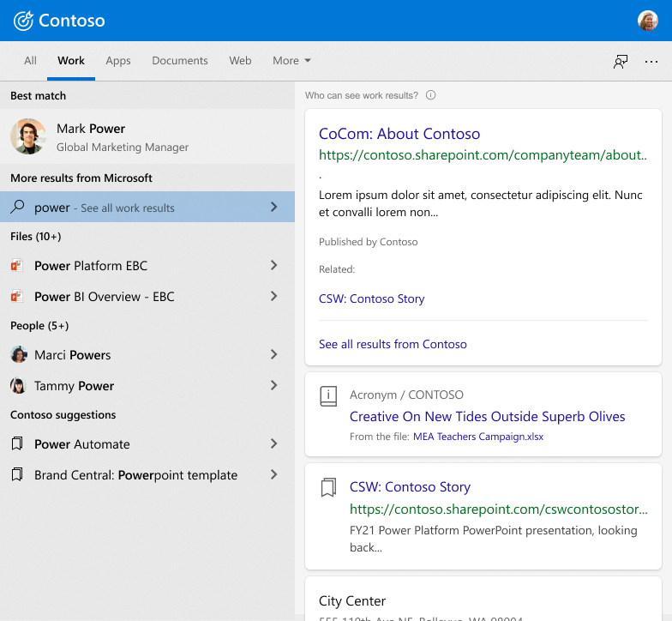Open Power Automate suggestion text
672x621 pixels.
tap(82, 444)
